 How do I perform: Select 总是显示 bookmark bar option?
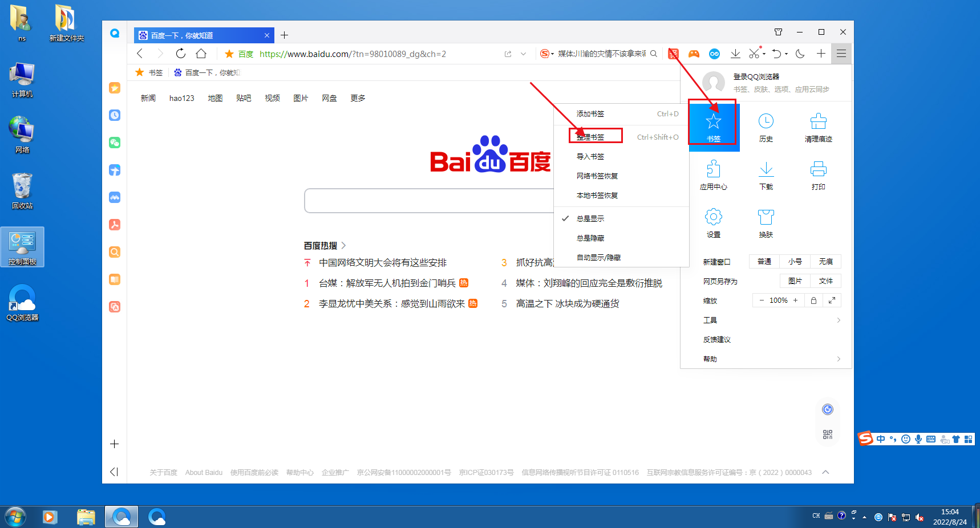[621, 218]
